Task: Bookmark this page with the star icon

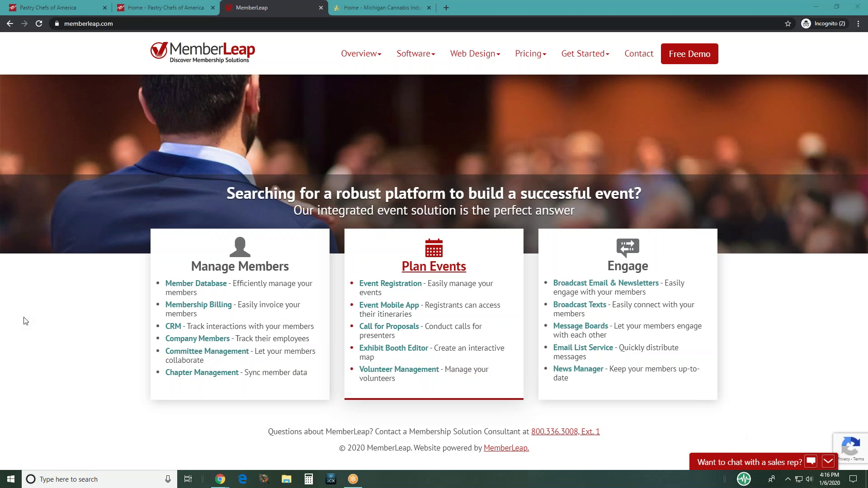Action: [788, 23]
